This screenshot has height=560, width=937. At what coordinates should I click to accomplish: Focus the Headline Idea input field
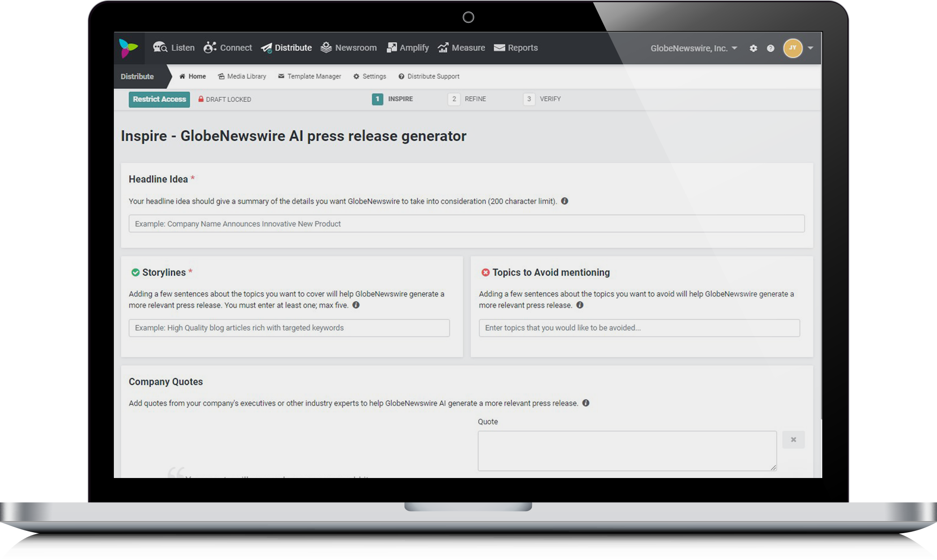(466, 224)
